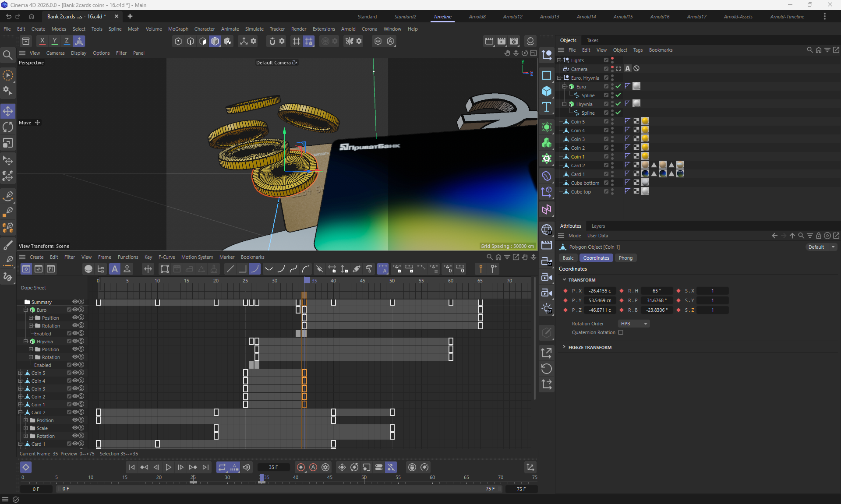Click the Cube primitive icon
Viewport: 841px width, 504px height.
(547, 91)
